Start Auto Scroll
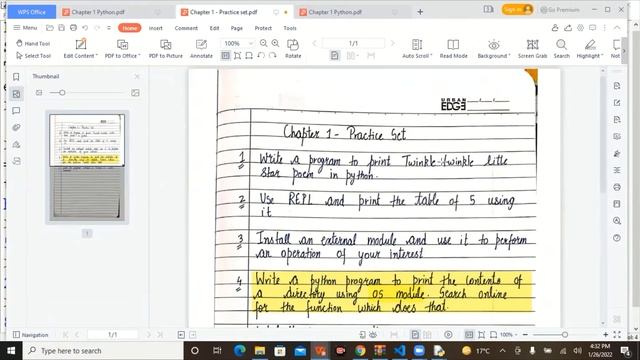The image size is (640, 360). tap(417, 48)
